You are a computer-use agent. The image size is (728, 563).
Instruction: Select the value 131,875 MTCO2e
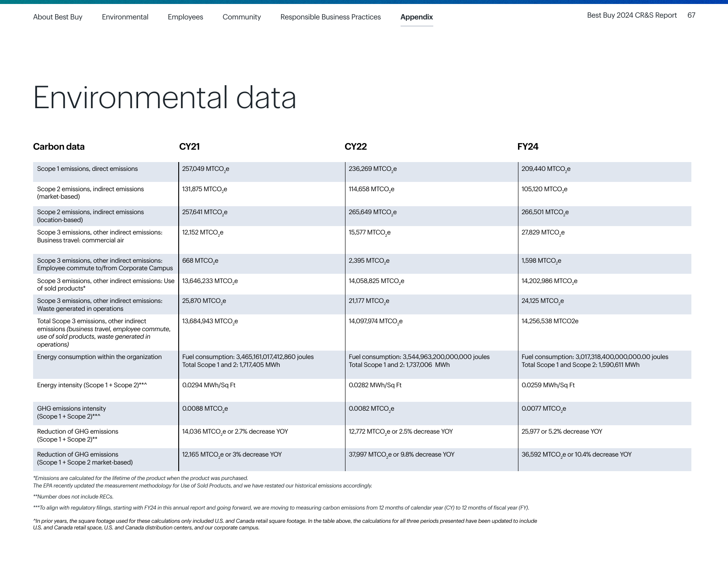pos(205,189)
